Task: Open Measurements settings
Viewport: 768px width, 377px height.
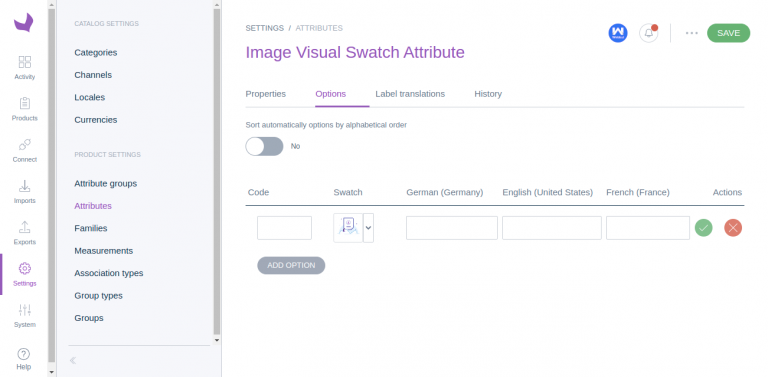Action: 104,251
